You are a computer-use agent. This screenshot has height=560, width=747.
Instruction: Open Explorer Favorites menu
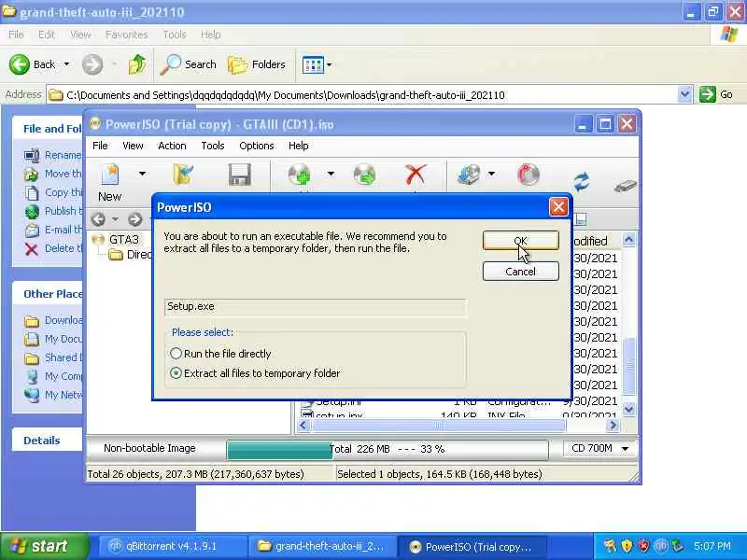126,35
